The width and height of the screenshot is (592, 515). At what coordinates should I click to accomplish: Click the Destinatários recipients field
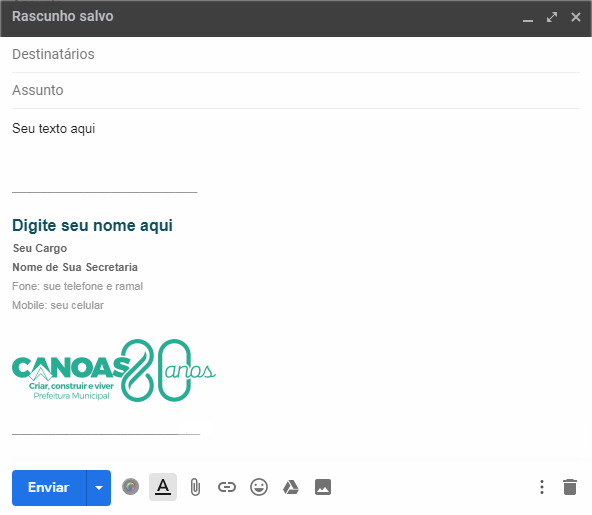point(296,54)
